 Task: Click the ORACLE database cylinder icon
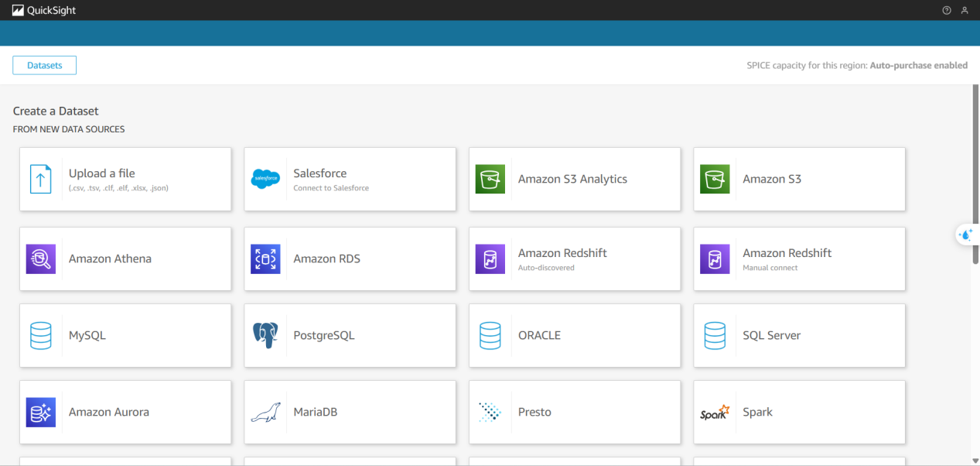coord(490,335)
